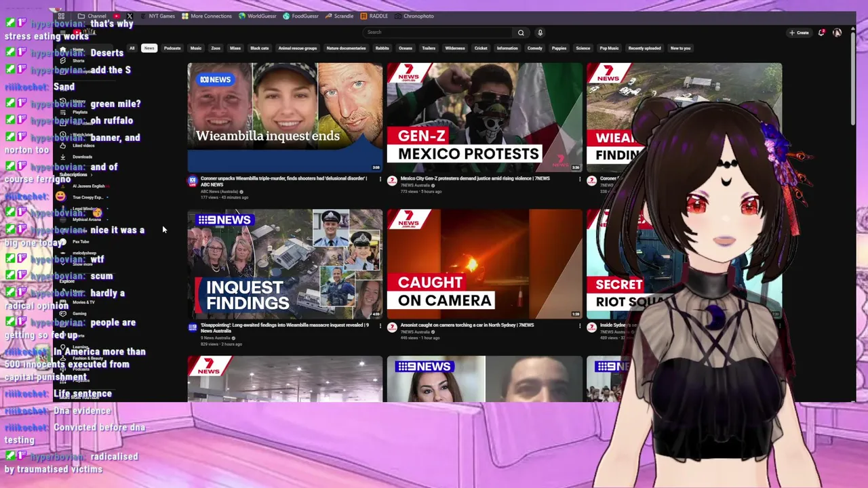Image resolution: width=868 pixels, height=488 pixels.
Task: Select the Podcasts filter chip
Action: [172, 48]
